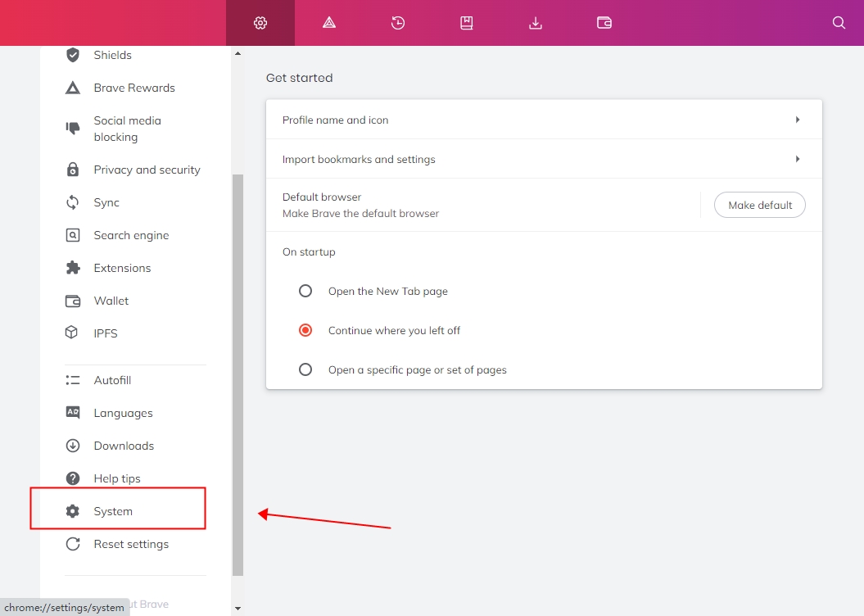Viewport: 864px width, 616px height.
Task: Open Wallet from the top bar icon
Action: (604, 23)
